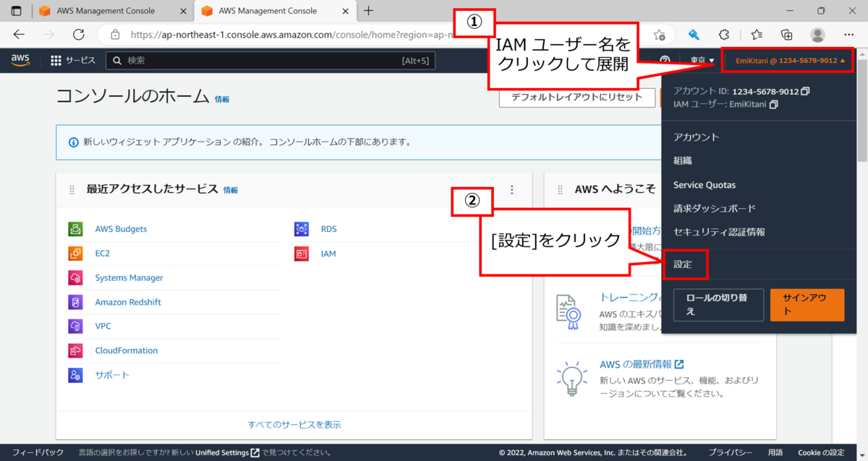
Task: Collapse the EmiKitani account menu
Action: click(x=790, y=61)
